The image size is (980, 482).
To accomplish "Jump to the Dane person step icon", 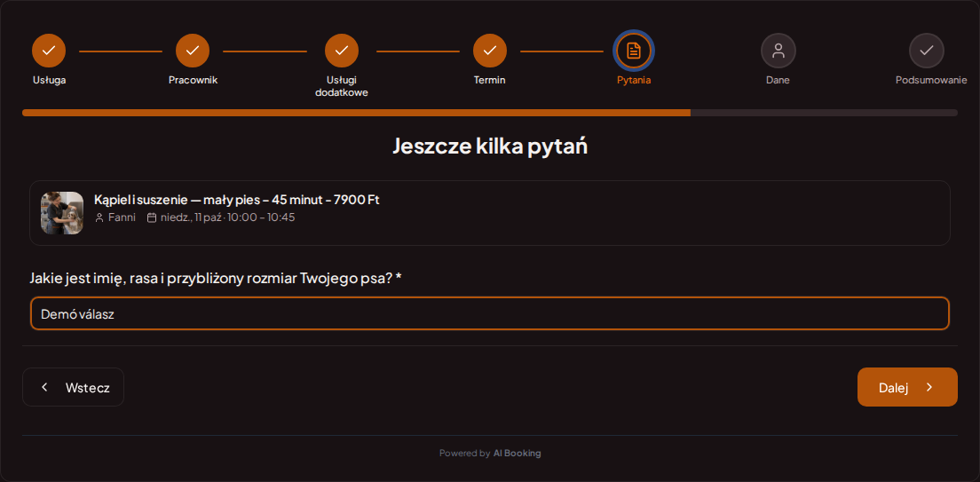I will tap(778, 51).
